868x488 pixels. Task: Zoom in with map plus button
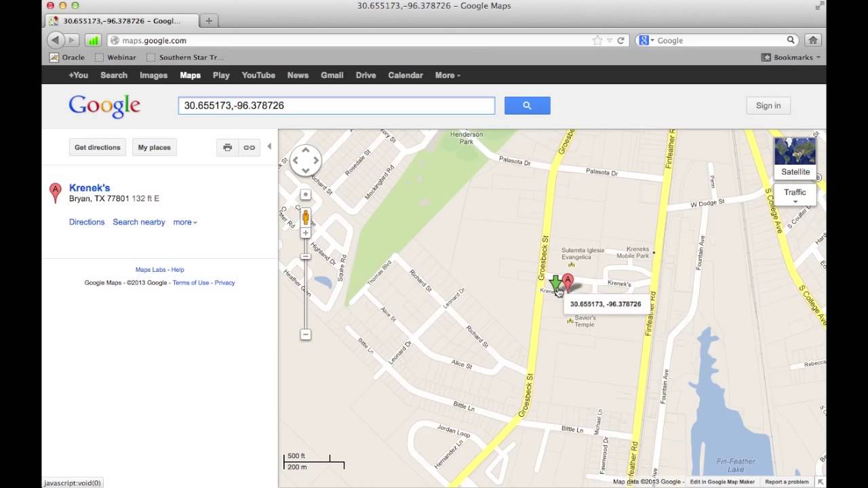click(x=306, y=232)
